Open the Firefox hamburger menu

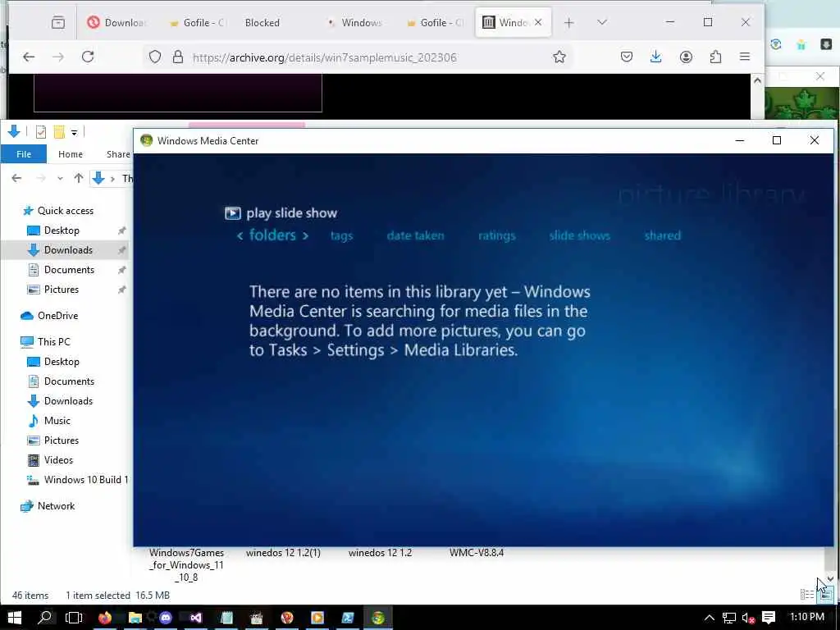745,57
